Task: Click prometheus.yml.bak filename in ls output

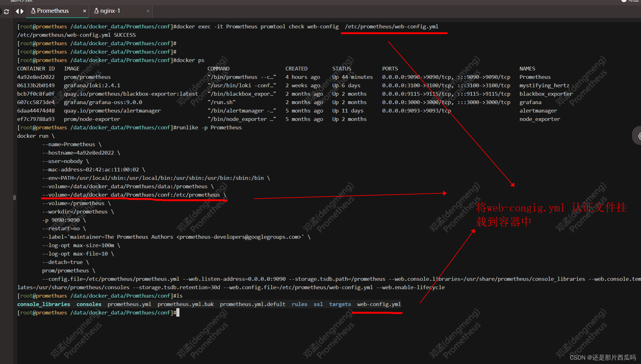Action: pos(185,304)
